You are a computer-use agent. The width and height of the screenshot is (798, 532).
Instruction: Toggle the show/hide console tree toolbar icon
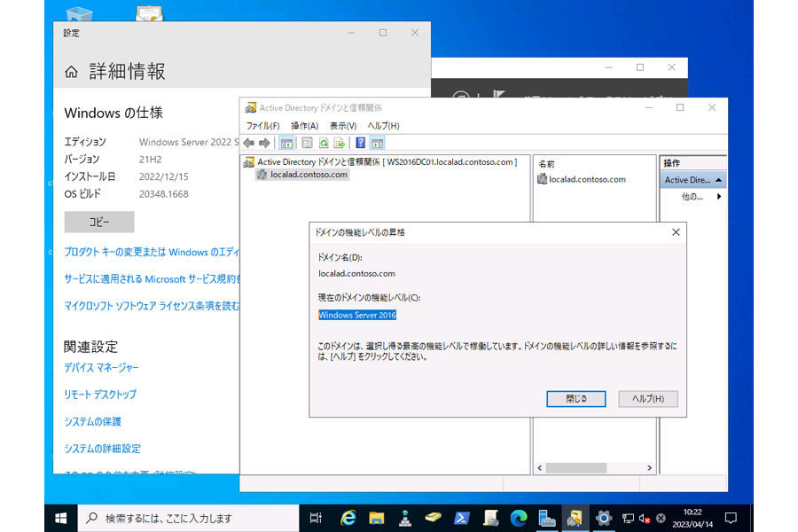tap(286, 143)
